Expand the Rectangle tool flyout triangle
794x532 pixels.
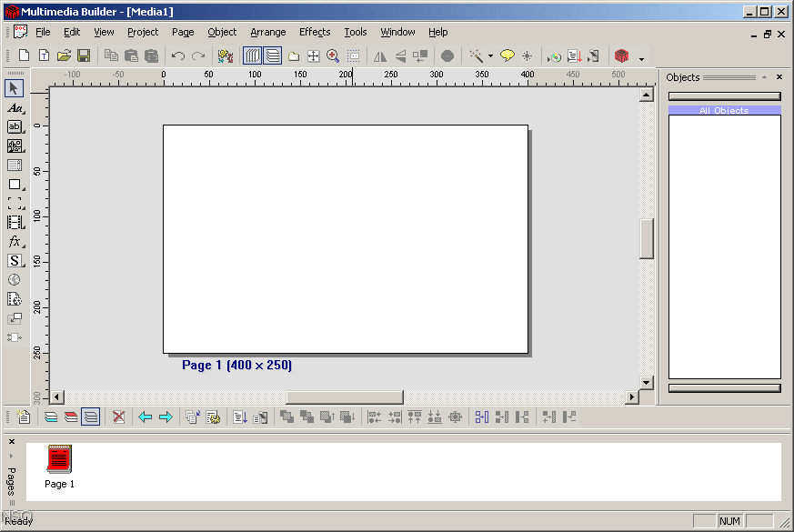click(x=24, y=188)
